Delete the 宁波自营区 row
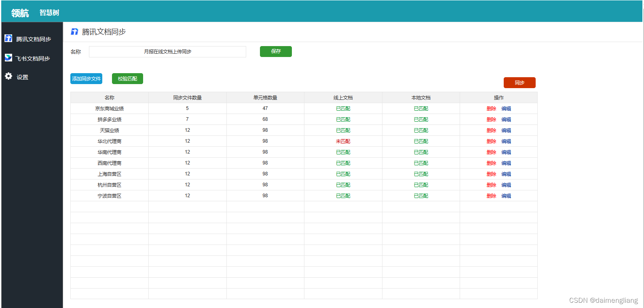 click(491, 196)
